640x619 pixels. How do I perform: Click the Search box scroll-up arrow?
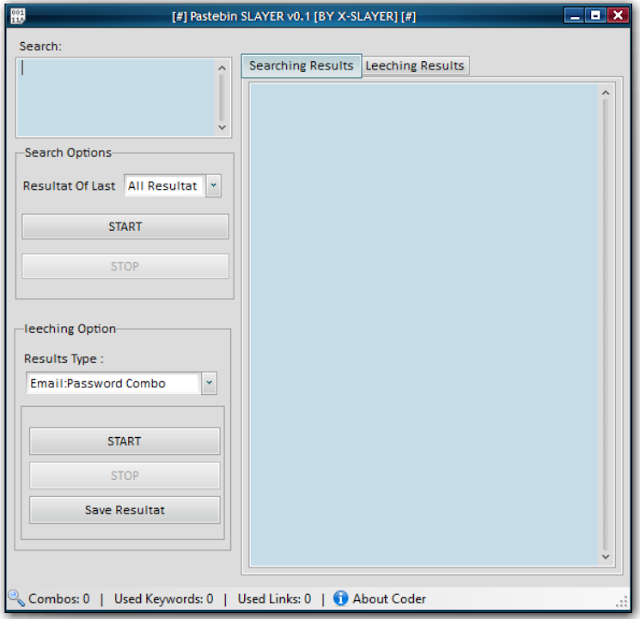click(222, 68)
